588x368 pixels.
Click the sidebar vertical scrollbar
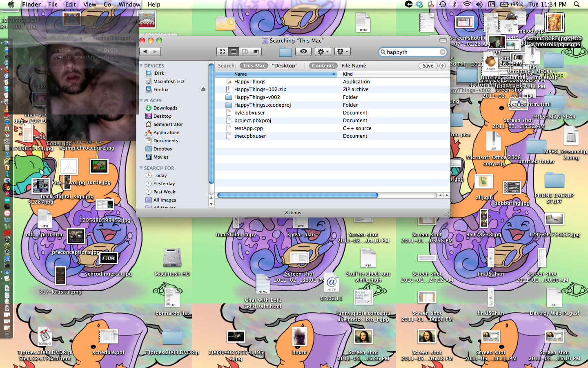211,123
